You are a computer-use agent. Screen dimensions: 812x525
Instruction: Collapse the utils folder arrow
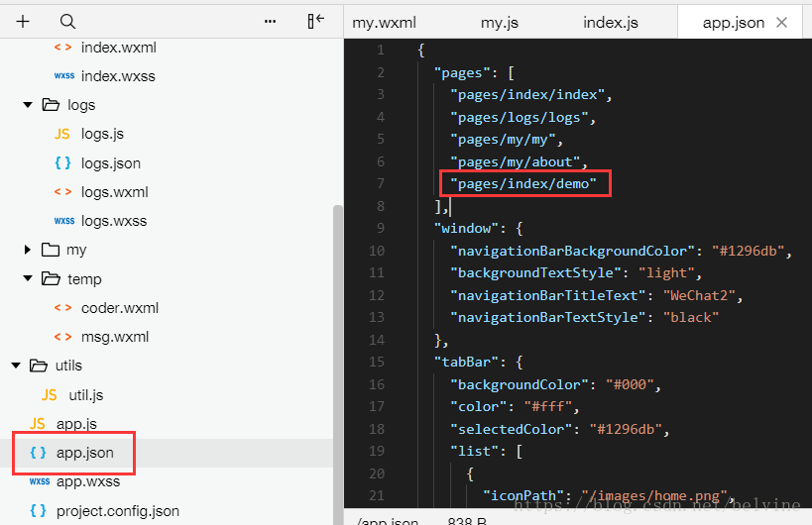16,366
